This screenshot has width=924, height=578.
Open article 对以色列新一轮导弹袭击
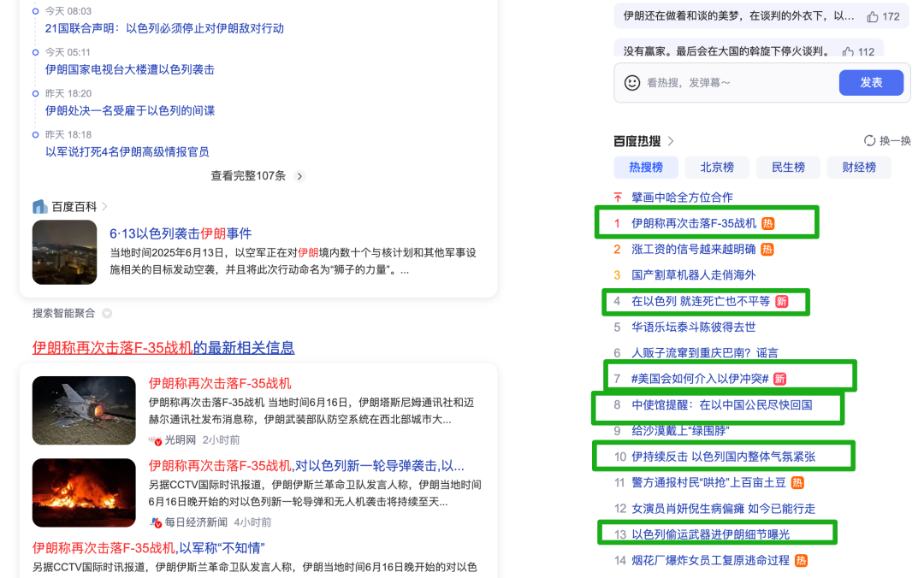point(306,466)
